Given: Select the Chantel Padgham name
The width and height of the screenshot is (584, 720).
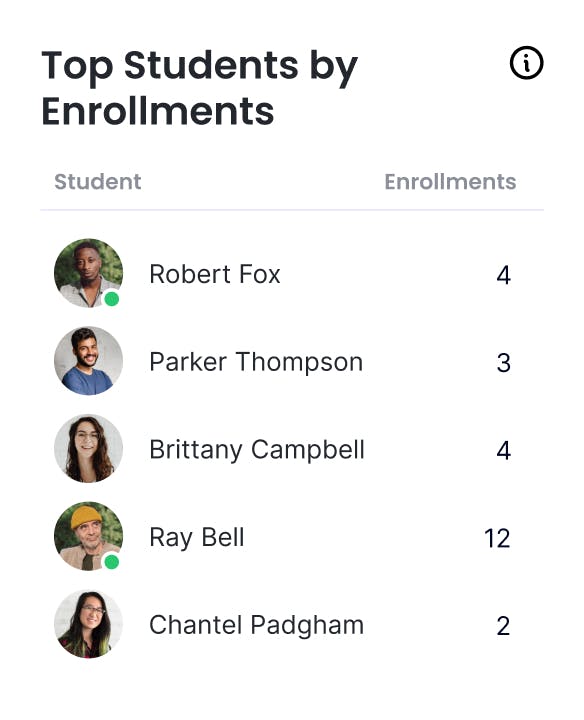Looking at the screenshot, I should pyautogui.click(x=257, y=625).
